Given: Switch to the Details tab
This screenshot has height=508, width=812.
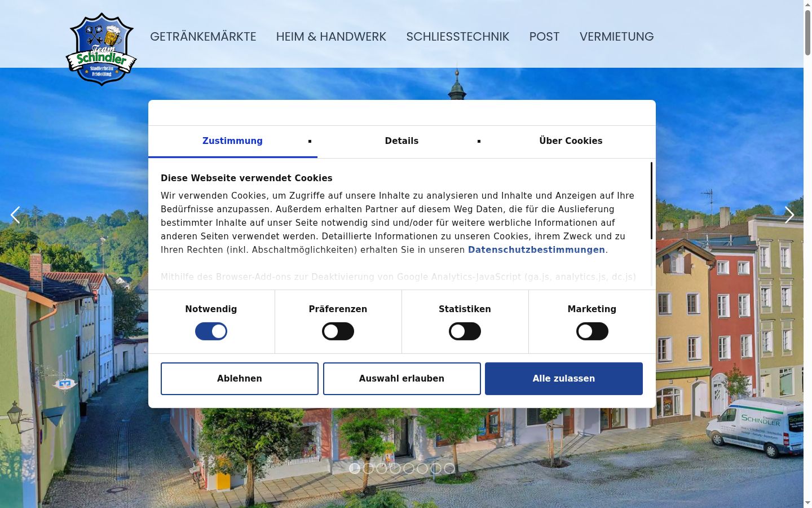Looking at the screenshot, I should (x=401, y=141).
